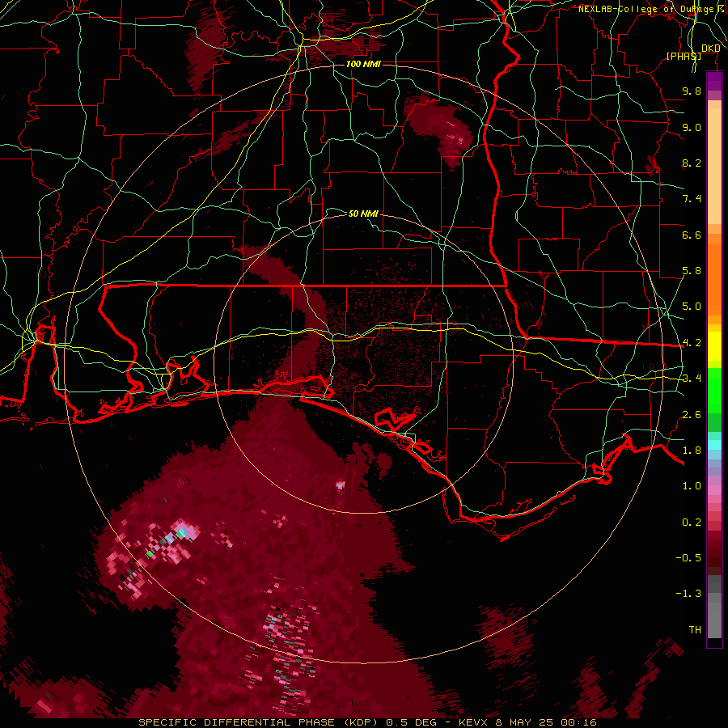The height and width of the screenshot is (728, 728).
Task: Click the 4.2 scale value
Action: point(692,343)
